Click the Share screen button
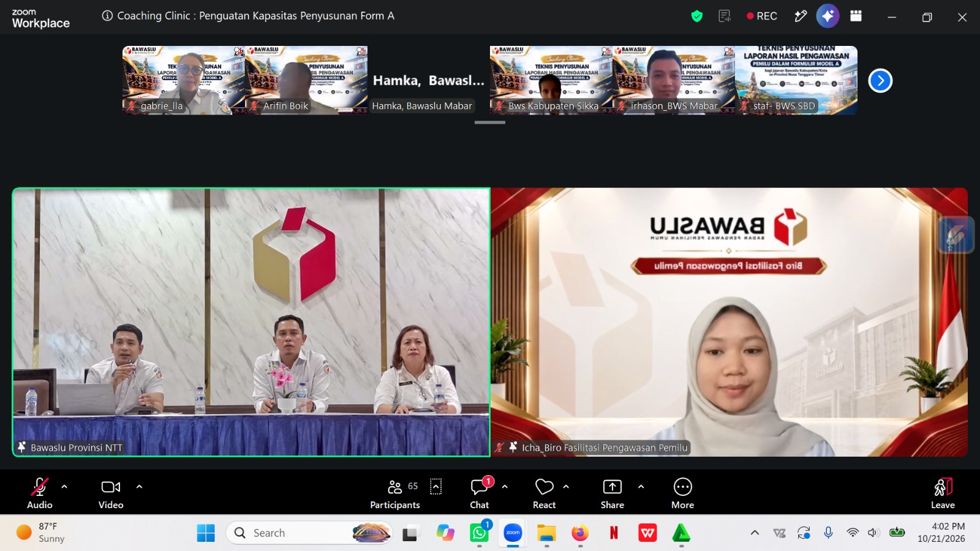This screenshot has width=980, height=551. (612, 493)
